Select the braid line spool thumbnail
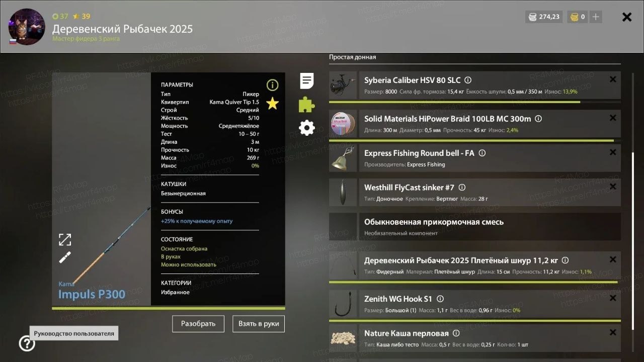Screen dimensions: 644x362 [343, 124]
